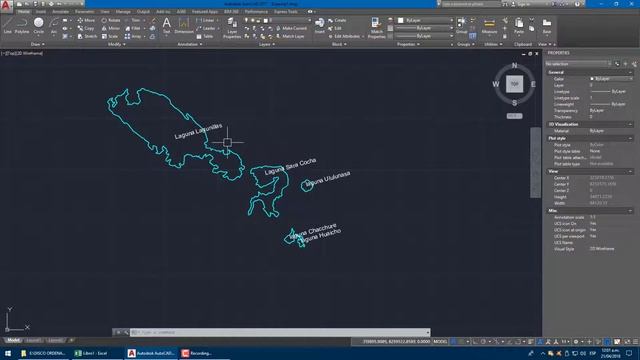
Task: Toggle the highlighted annotation visibility status button
Action: (540, 342)
